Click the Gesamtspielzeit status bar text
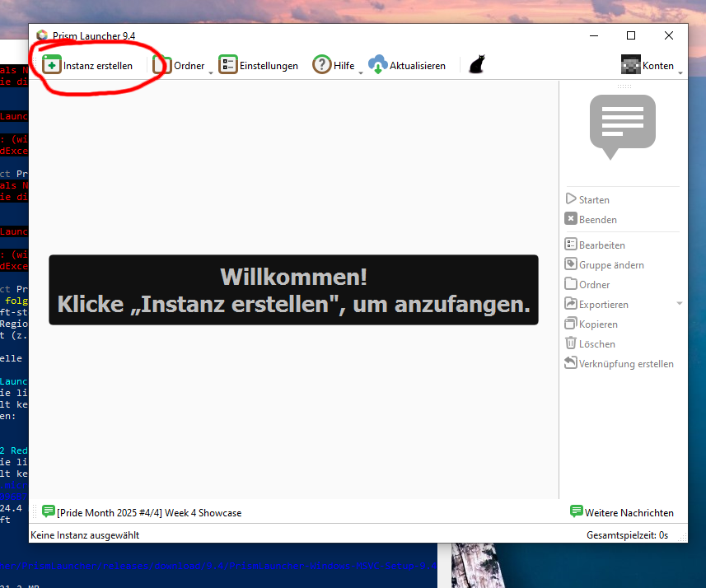706x588 pixels. (627, 534)
